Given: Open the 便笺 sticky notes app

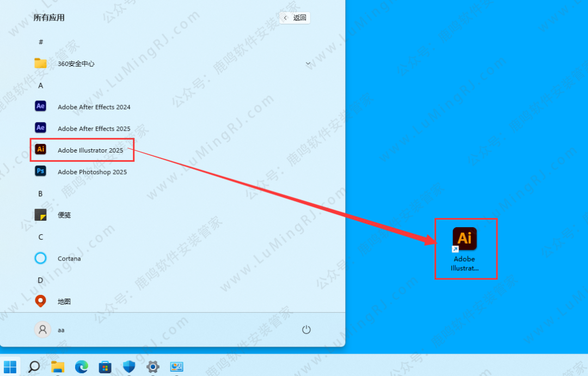Looking at the screenshot, I should click(64, 215).
